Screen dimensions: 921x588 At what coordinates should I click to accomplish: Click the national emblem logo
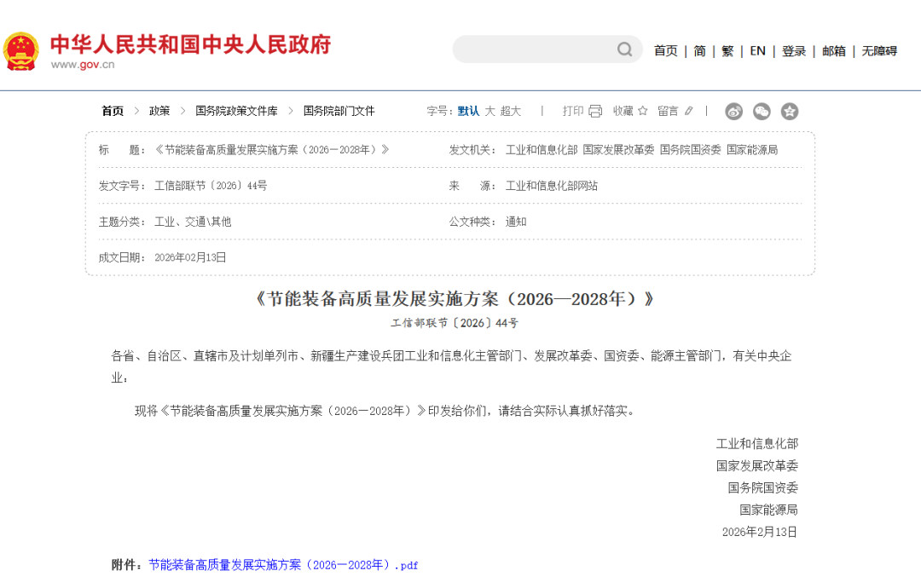click(20, 50)
